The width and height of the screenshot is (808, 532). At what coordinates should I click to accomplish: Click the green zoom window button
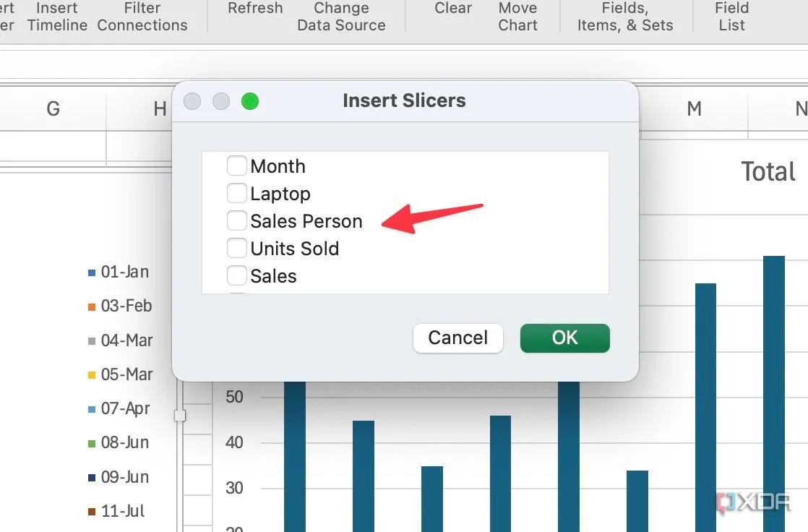pos(250,101)
